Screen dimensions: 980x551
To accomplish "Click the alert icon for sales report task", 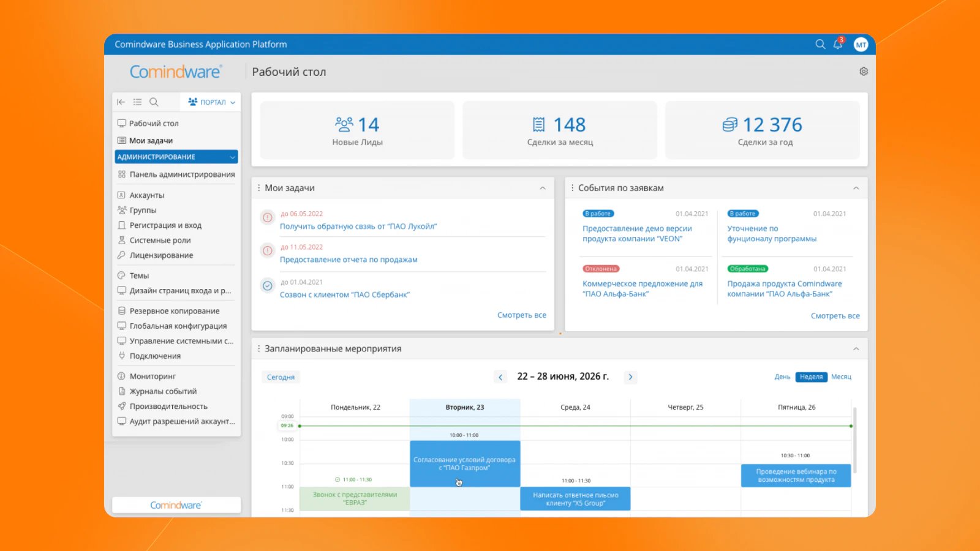I will pyautogui.click(x=268, y=250).
